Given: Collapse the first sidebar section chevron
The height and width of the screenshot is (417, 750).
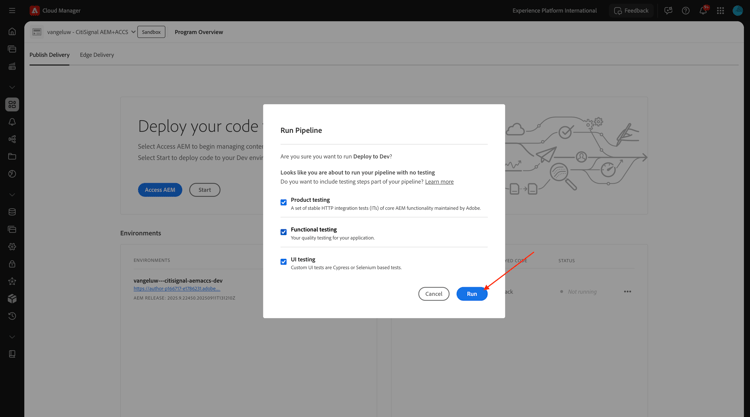Looking at the screenshot, I should coord(12,87).
